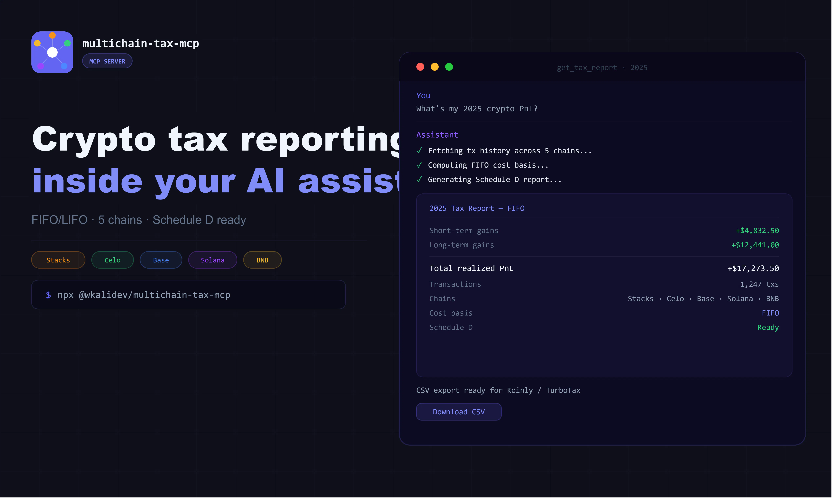Image resolution: width=838 pixels, height=504 pixels.
Task: Click the multichain-tax-mcp network logo icon
Action: pos(52,52)
